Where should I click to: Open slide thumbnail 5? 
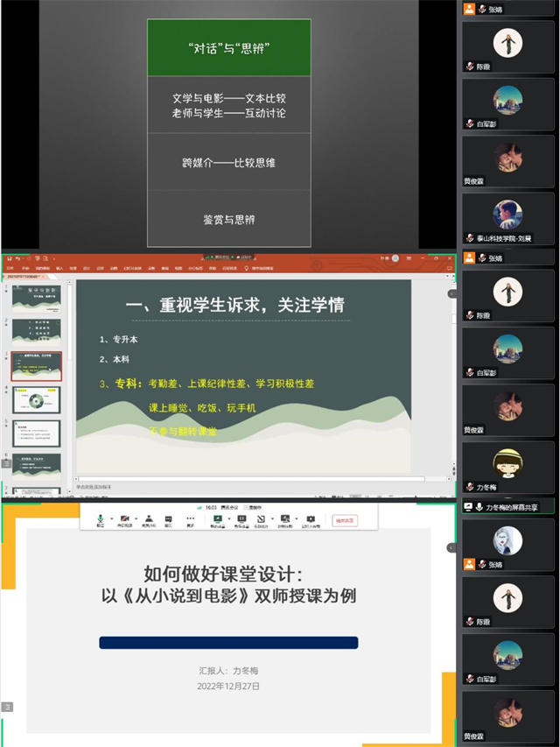(x=36, y=433)
